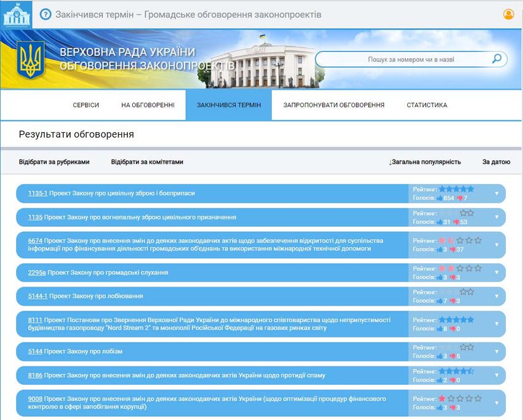
Task: Expand the row for bill 2295а
Action: click(x=497, y=272)
